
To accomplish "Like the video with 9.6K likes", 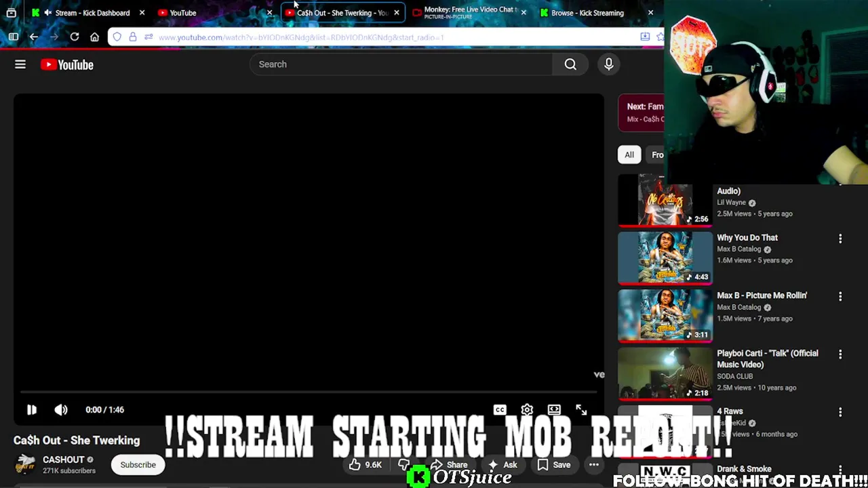I will tap(365, 465).
